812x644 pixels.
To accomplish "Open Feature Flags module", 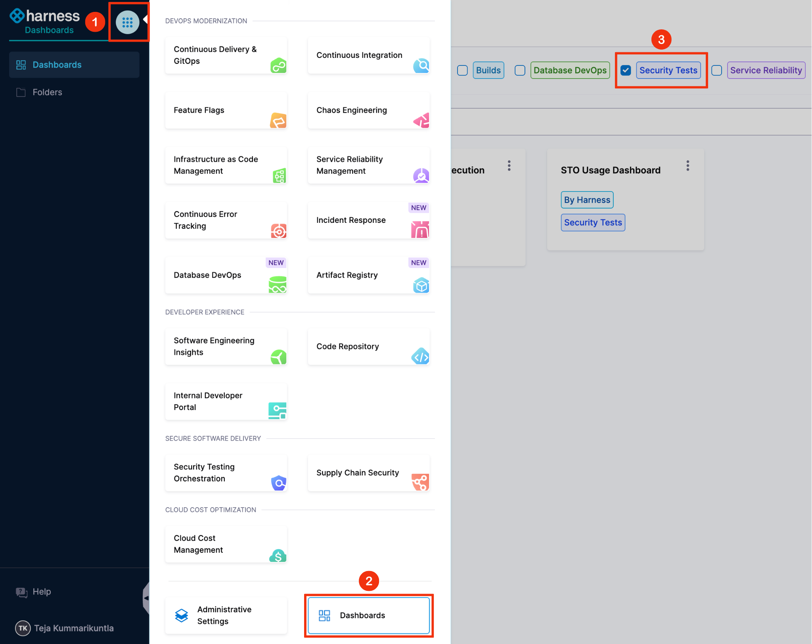I will [226, 110].
